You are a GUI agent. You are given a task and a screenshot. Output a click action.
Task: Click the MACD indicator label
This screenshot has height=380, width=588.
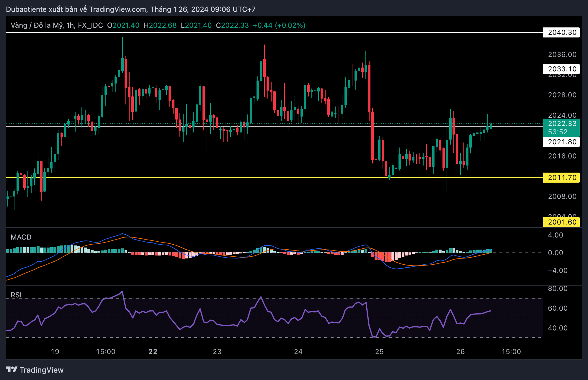point(21,237)
